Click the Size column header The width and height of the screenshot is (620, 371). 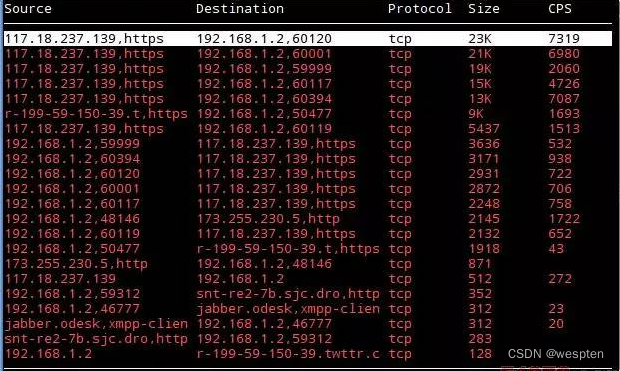[484, 9]
